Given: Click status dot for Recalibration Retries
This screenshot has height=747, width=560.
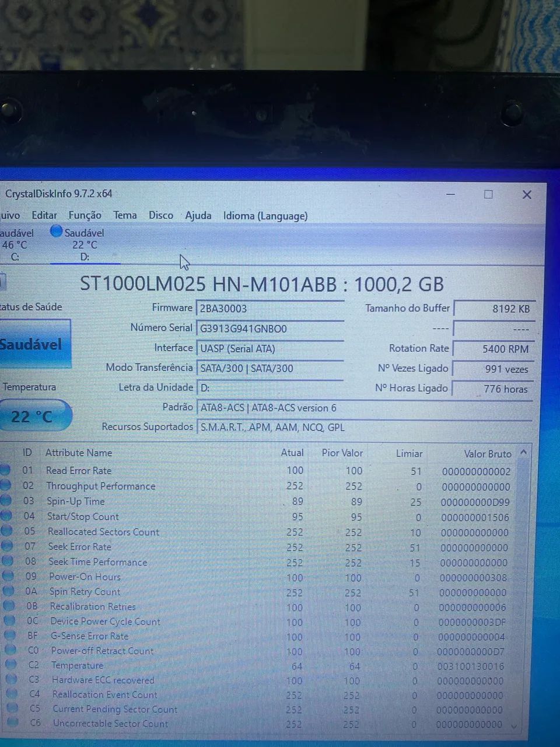Looking at the screenshot, I should pyautogui.click(x=9, y=606).
